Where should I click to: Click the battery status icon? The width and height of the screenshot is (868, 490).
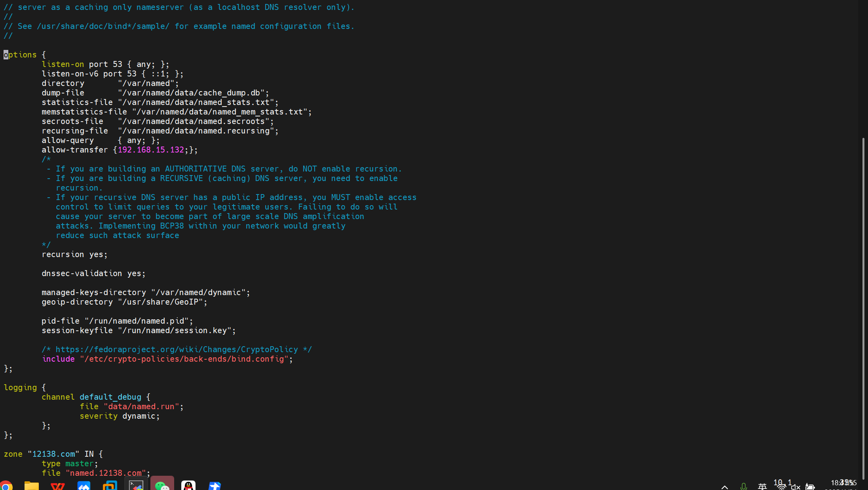810,486
